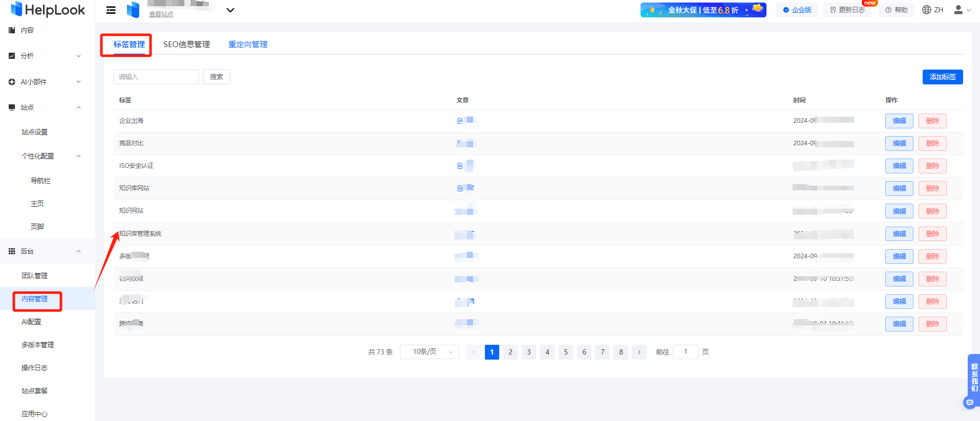Viewport: 980px width, 421px height.
Task: Open 操作日志 in the sidebar
Action: tap(34, 368)
